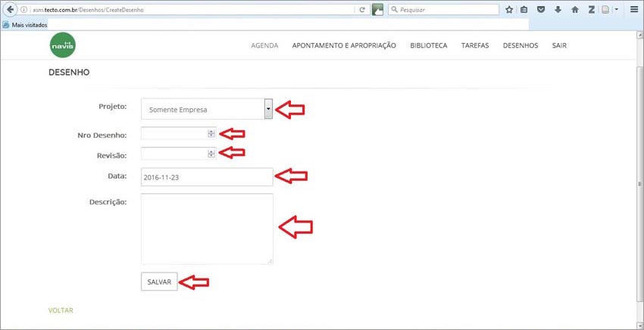Open the AGENDA menu item

pos(264,45)
